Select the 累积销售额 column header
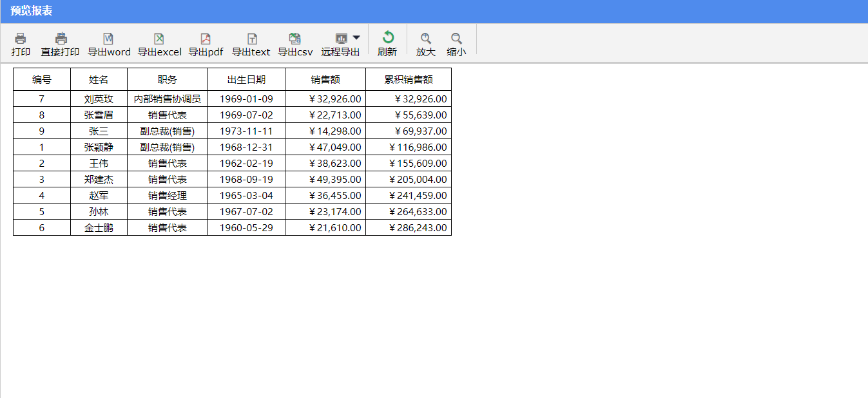Screen dimensions: 868x398 click(409, 80)
